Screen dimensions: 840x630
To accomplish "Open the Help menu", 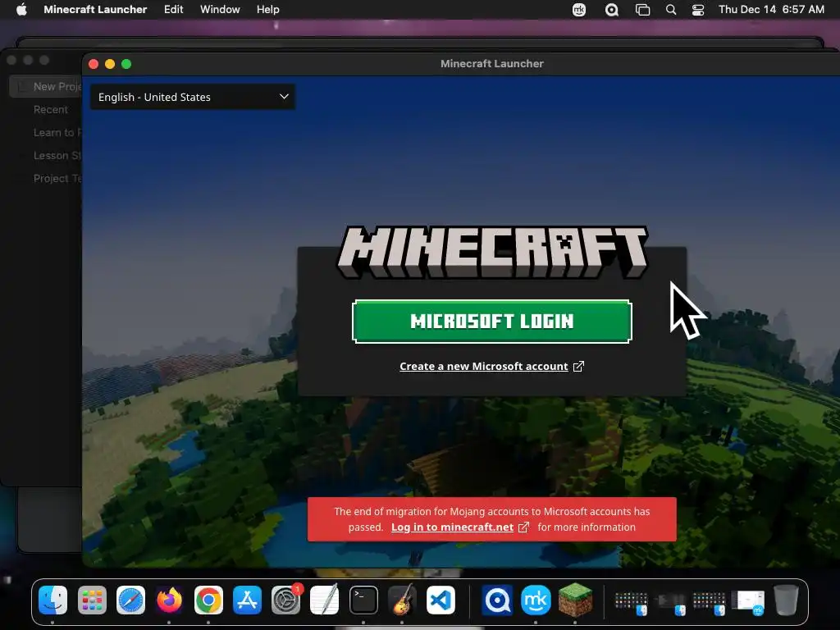I will tap(268, 10).
